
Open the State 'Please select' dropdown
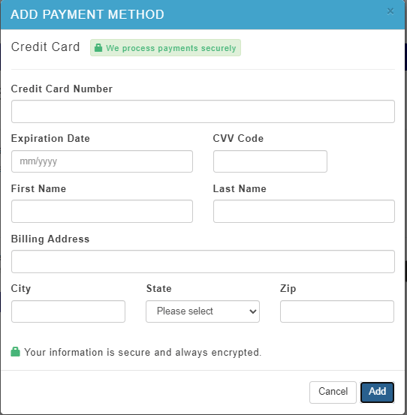[x=203, y=311]
